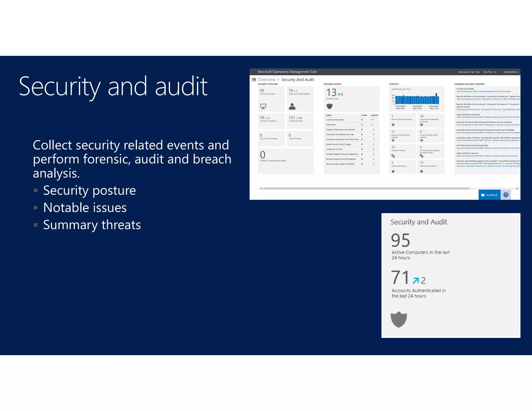Select Change or Reset Passwords Attempts row
Viewport: 532px width, 411px height.
pyautogui.click(x=351, y=130)
